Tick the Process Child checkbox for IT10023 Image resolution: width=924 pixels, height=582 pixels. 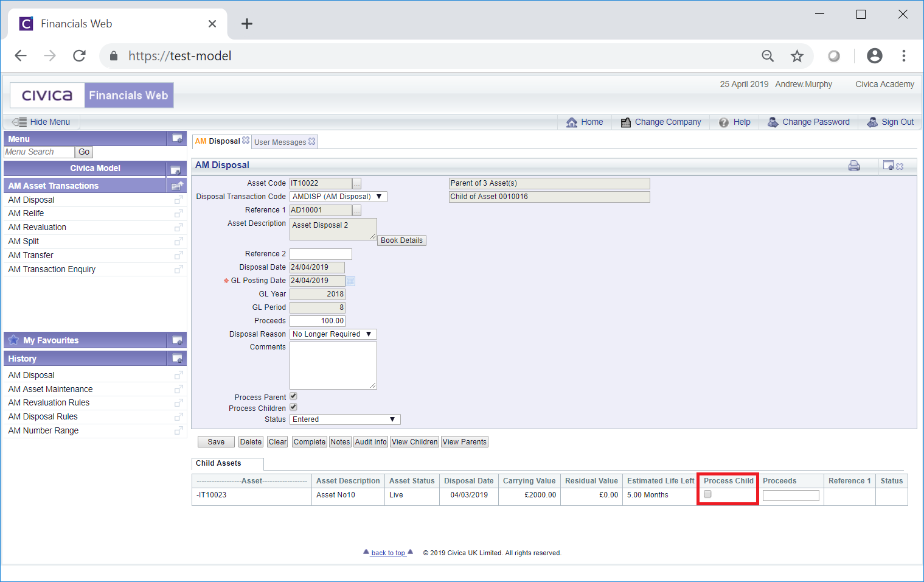[x=707, y=494]
